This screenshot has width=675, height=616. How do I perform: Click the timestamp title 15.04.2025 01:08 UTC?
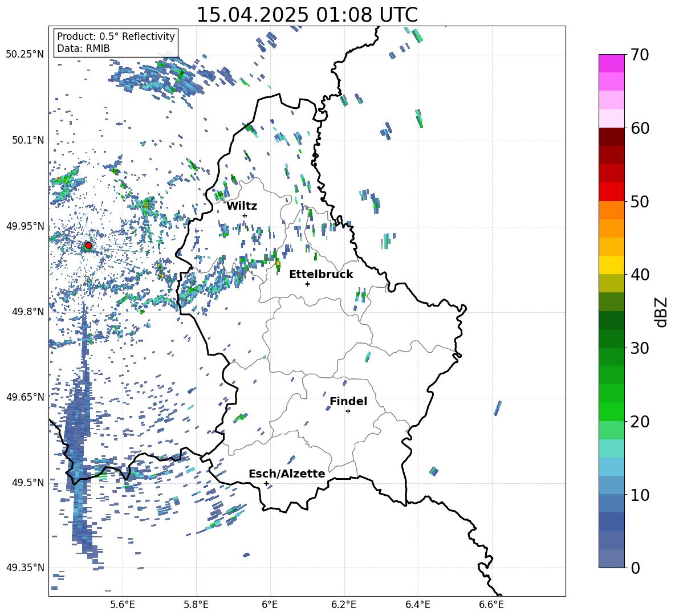[x=307, y=15]
